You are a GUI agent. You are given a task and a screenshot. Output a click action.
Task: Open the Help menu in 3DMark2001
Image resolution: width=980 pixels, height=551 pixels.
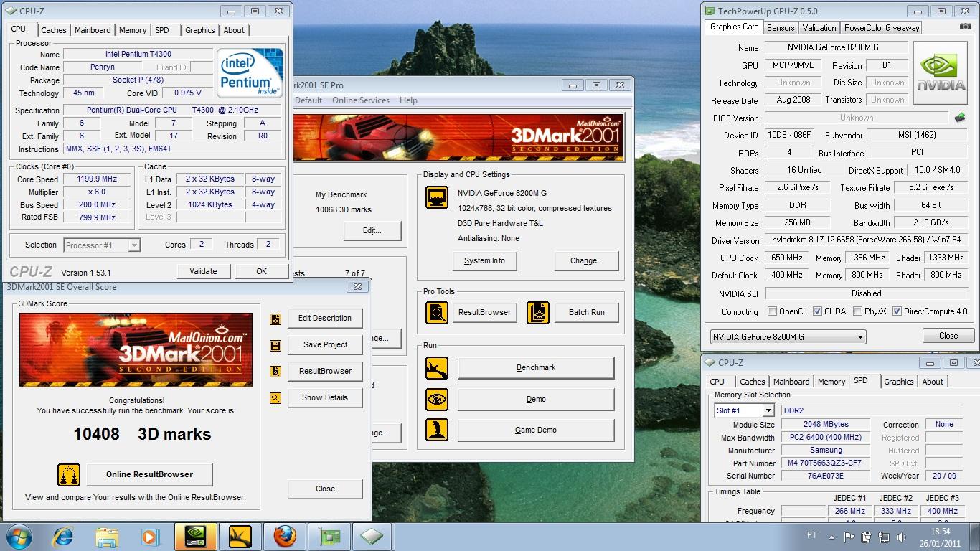408,100
